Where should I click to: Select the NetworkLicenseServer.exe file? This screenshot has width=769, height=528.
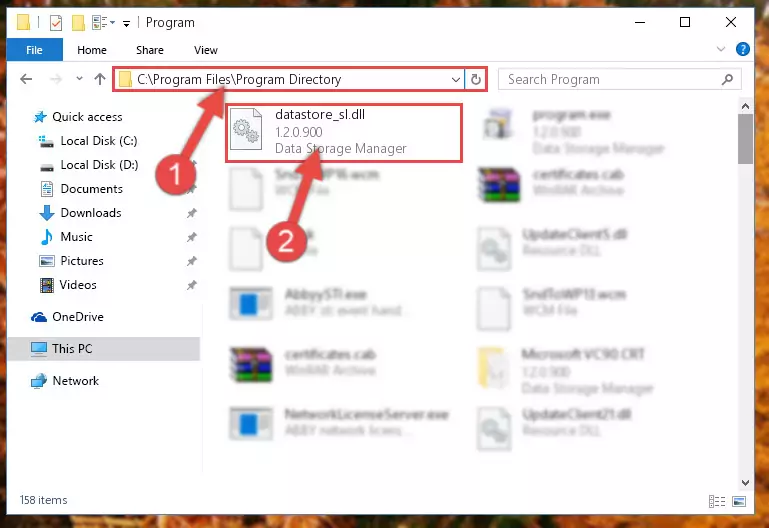(340, 423)
